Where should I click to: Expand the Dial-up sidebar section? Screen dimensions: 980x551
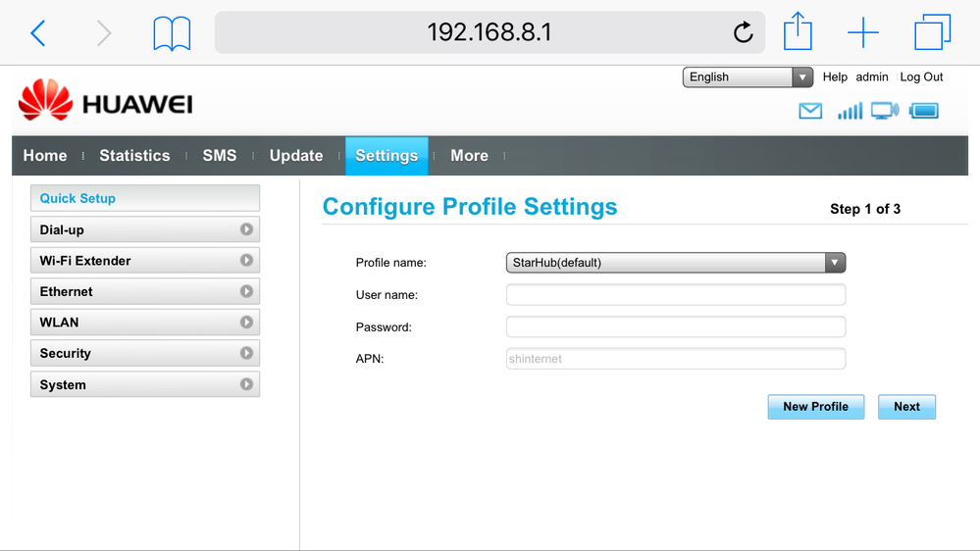(x=144, y=229)
